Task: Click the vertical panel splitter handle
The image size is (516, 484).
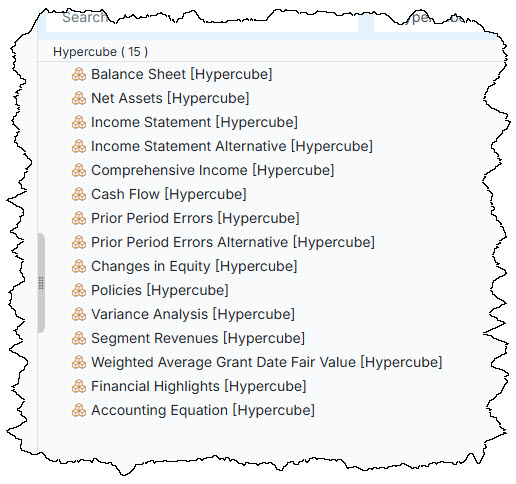Action: (41, 283)
